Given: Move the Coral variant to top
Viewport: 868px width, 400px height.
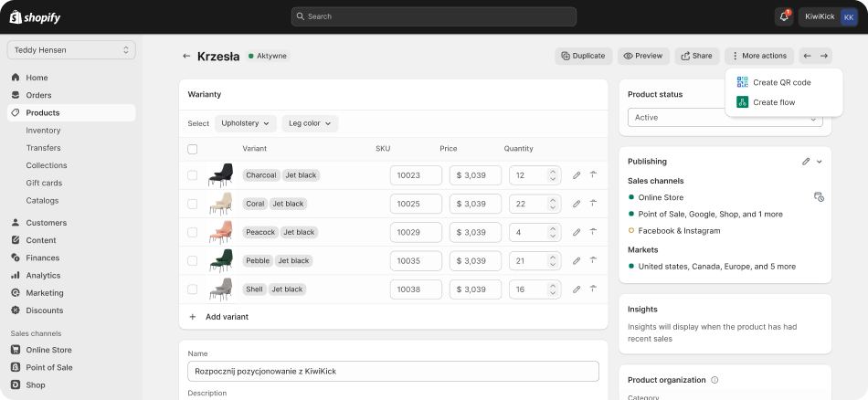Looking at the screenshot, I should click(x=593, y=203).
